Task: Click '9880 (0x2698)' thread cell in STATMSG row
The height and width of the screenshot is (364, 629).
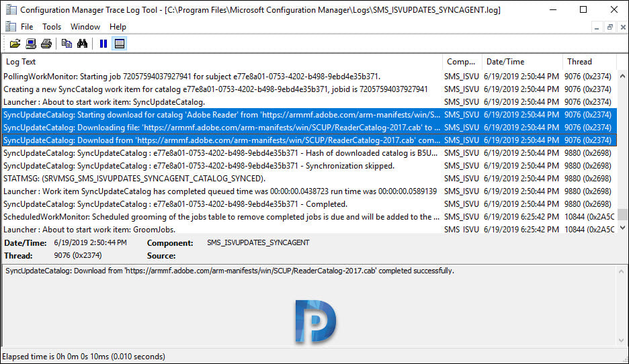Action: tap(588, 179)
